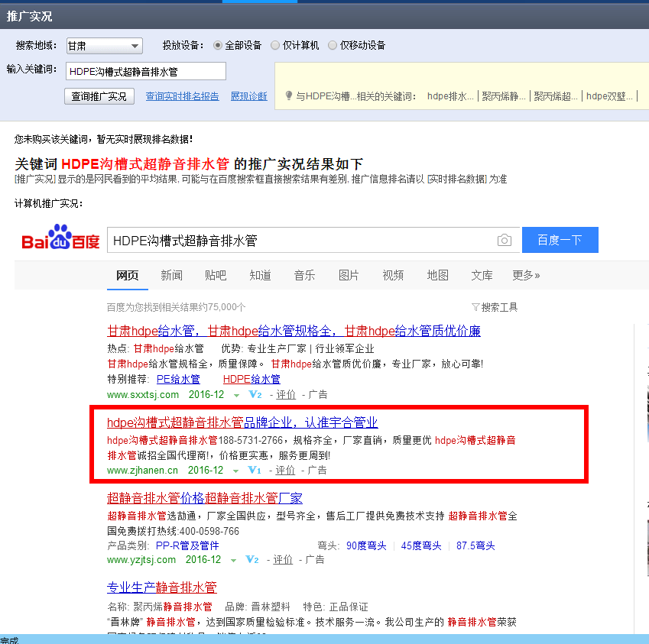This screenshot has height=644, width=649.
Task: Click the Baidu logo
Action: tap(60, 238)
